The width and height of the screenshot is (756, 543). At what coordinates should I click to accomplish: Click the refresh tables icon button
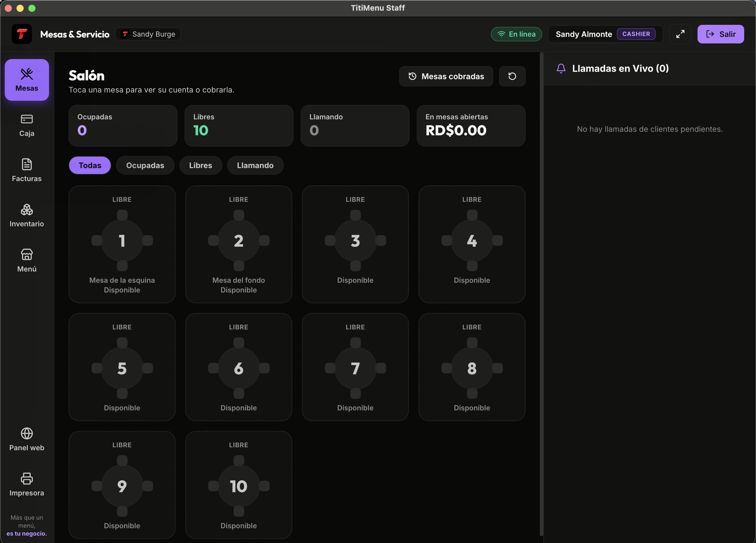click(512, 76)
